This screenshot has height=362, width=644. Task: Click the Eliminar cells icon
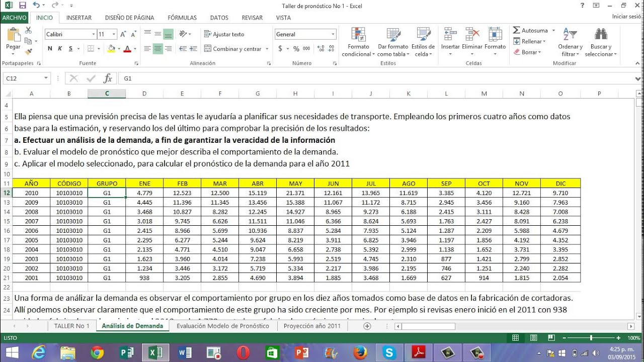(x=472, y=34)
